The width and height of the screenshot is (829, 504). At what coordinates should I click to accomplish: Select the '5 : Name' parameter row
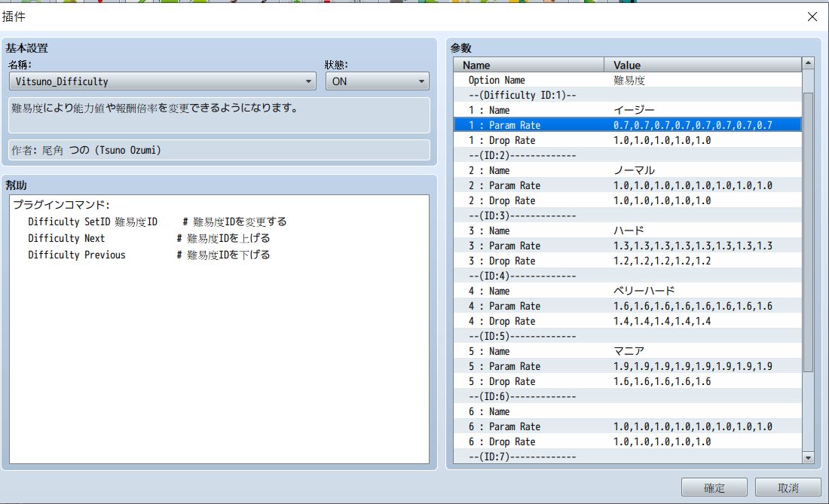tap(628, 351)
